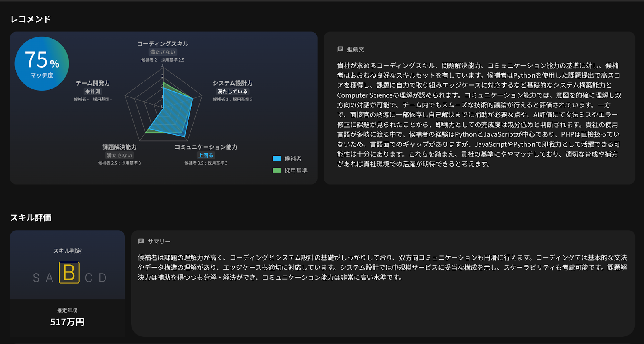Click the 満たさない badge under 課題解決能力
Viewport: 644px width, 344px height.
(119, 155)
